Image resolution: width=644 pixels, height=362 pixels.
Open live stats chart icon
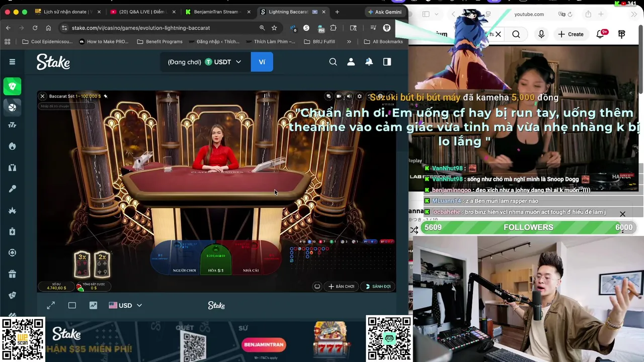93,305
